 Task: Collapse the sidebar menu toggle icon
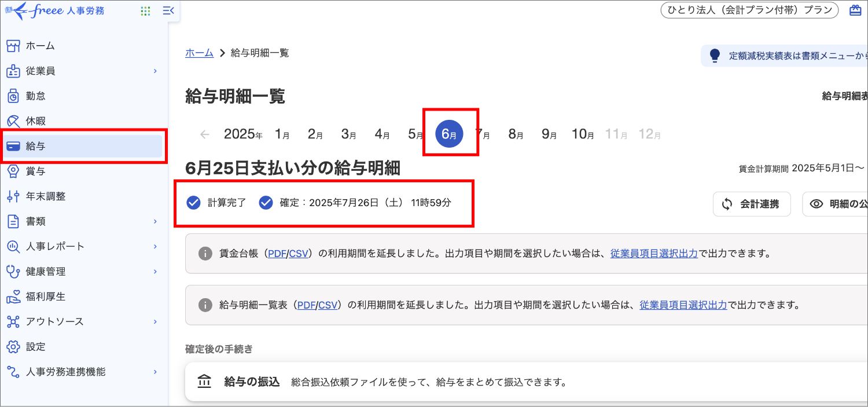point(168,10)
